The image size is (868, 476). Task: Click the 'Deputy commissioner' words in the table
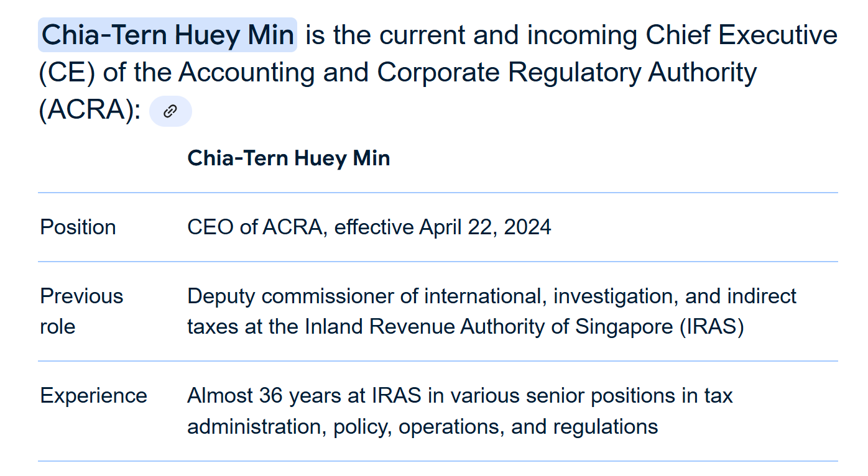click(x=290, y=296)
